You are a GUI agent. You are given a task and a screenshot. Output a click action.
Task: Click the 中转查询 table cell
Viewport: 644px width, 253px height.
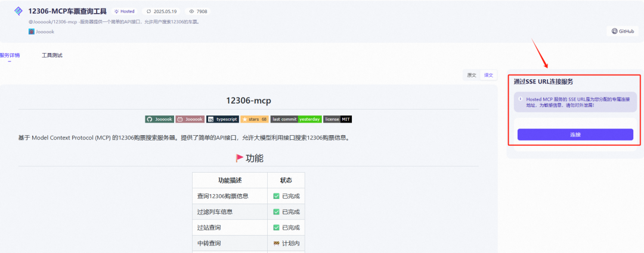click(230, 243)
